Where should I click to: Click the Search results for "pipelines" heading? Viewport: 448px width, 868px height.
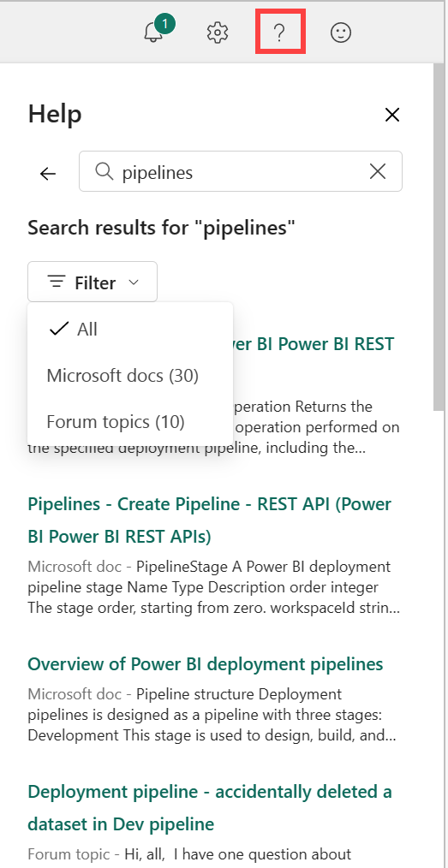pos(161,228)
